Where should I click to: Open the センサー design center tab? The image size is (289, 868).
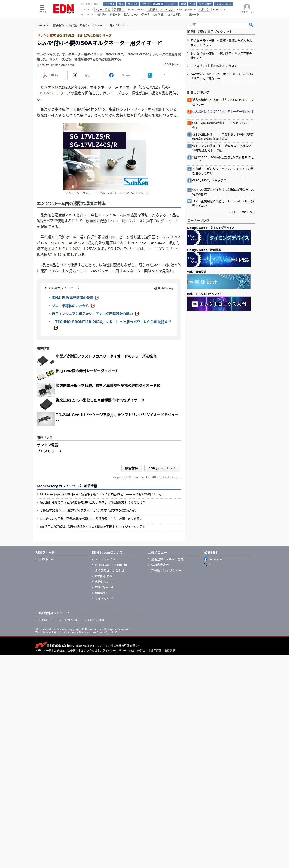pyautogui.click(x=172, y=4)
